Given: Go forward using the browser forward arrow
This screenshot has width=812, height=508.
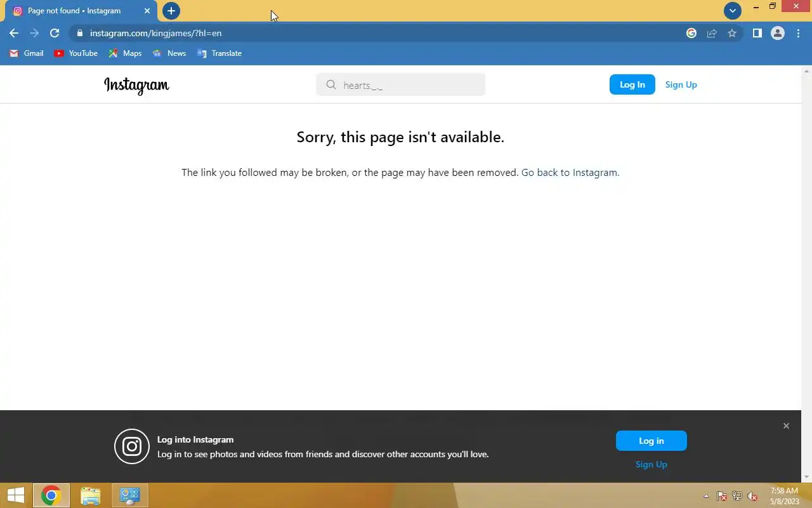Looking at the screenshot, I should click(34, 33).
